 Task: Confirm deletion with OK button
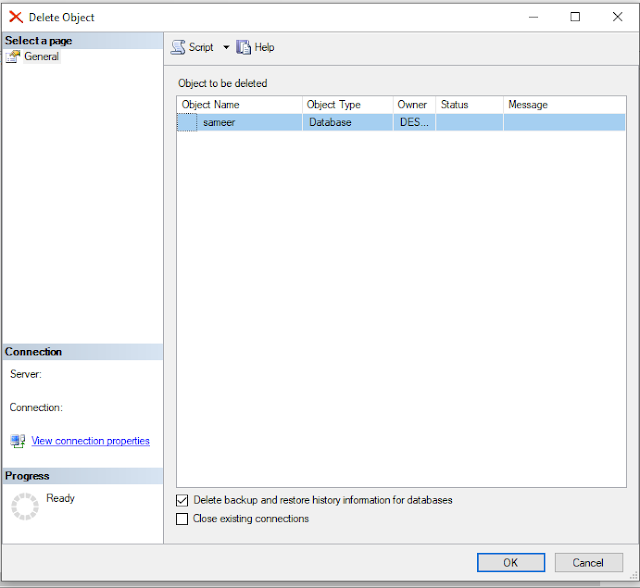click(511, 563)
